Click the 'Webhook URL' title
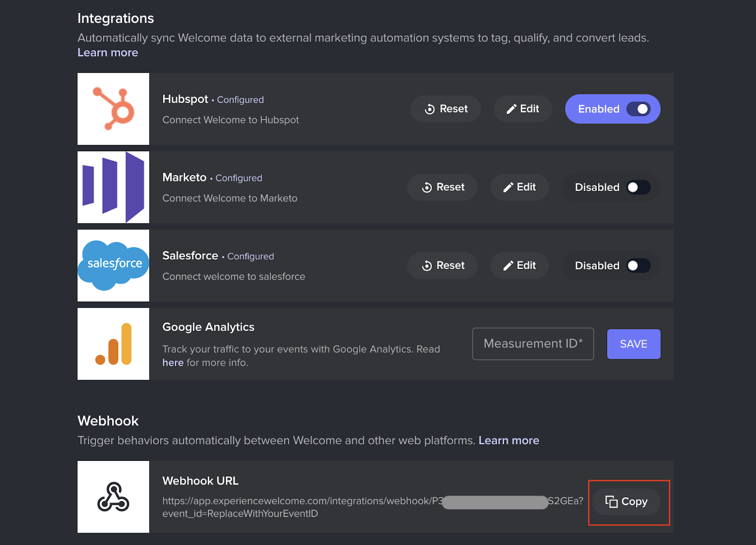The width and height of the screenshot is (756, 545). 200,481
